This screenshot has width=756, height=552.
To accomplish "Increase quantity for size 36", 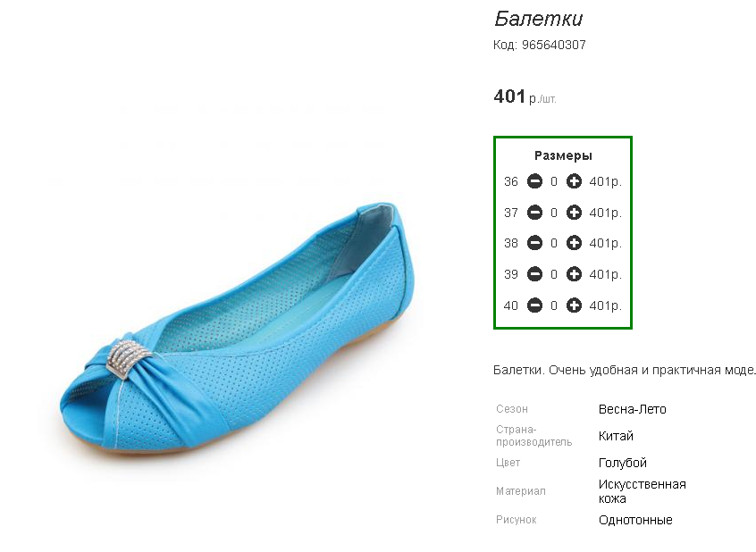I will point(574,181).
